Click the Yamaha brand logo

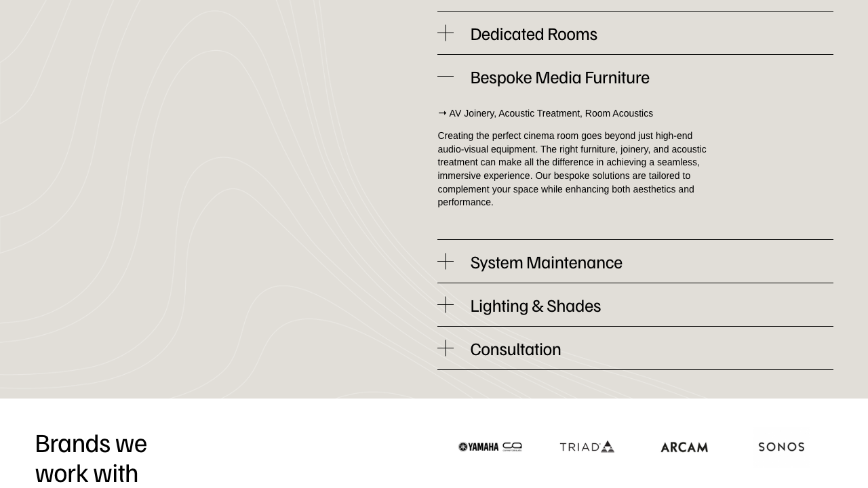[490, 447]
